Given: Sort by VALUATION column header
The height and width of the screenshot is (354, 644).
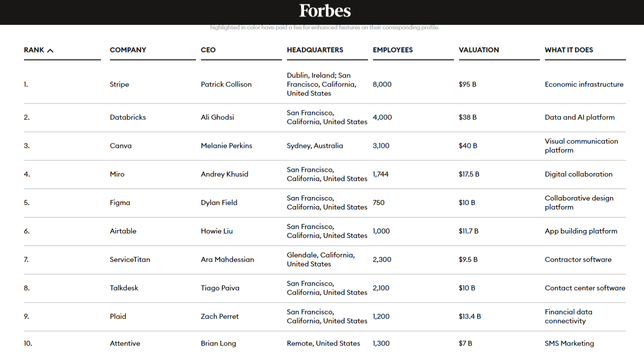Looking at the screenshot, I should point(479,50).
